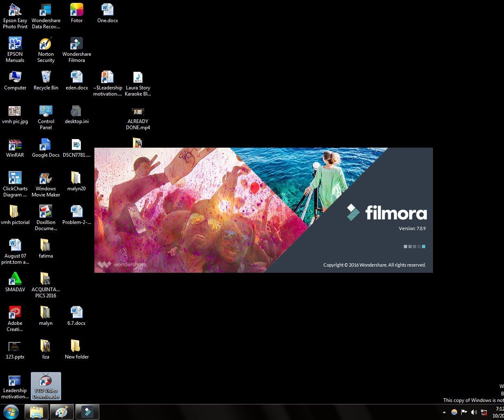Open Windows Movie Maker
This screenshot has width=504, height=420.
coord(46,178)
